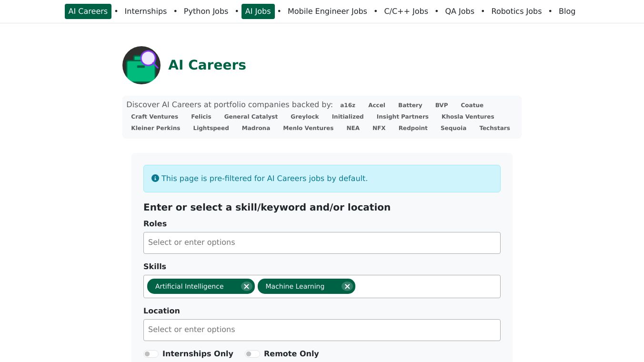
Task: Click the AI Careers briefcase logo
Action: pyautogui.click(x=141, y=65)
